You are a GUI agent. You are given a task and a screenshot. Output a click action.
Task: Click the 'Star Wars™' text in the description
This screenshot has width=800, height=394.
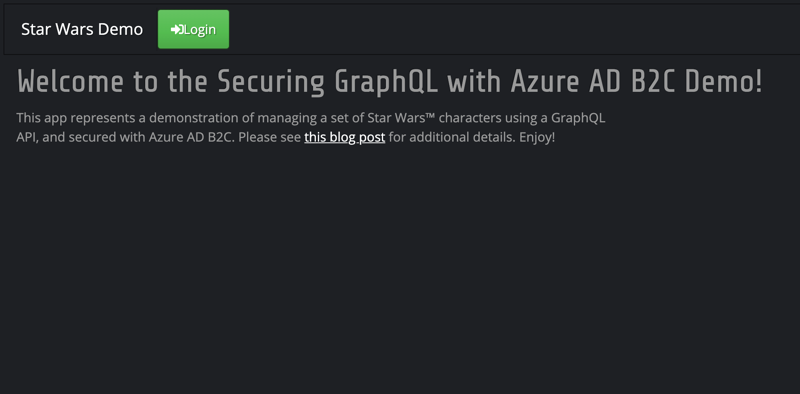pos(401,118)
